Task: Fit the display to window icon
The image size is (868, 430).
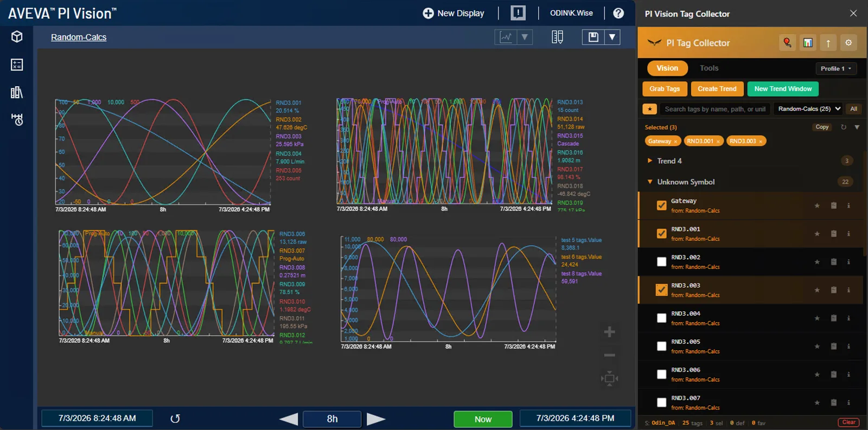Action: (x=610, y=378)
